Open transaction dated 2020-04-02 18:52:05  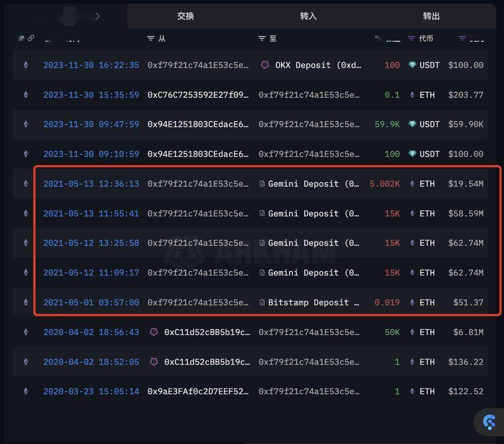(x=91, y=362)
